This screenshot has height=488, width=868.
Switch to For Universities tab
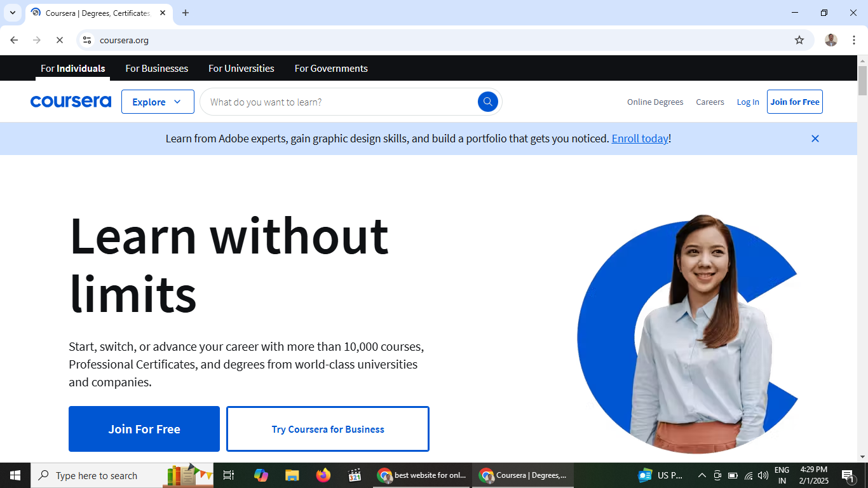click(x=241, y=69)
